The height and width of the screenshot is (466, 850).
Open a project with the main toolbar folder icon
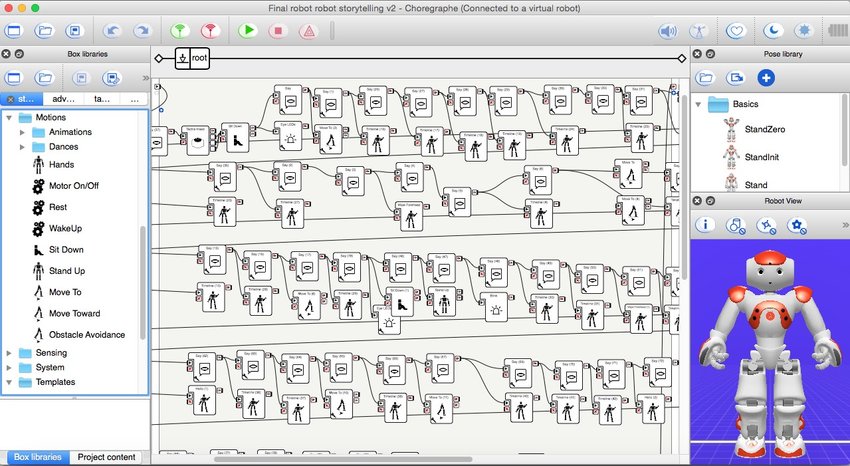point(44,30)
